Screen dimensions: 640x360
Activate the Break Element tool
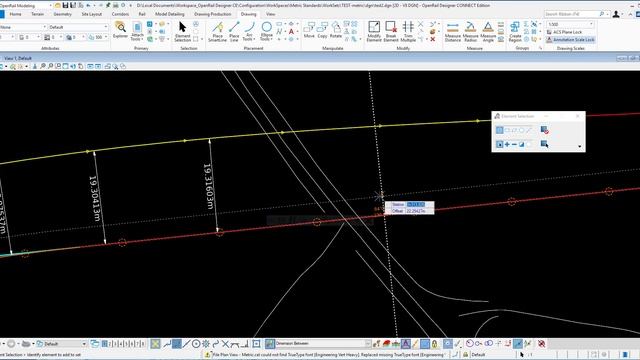(391, 31)
